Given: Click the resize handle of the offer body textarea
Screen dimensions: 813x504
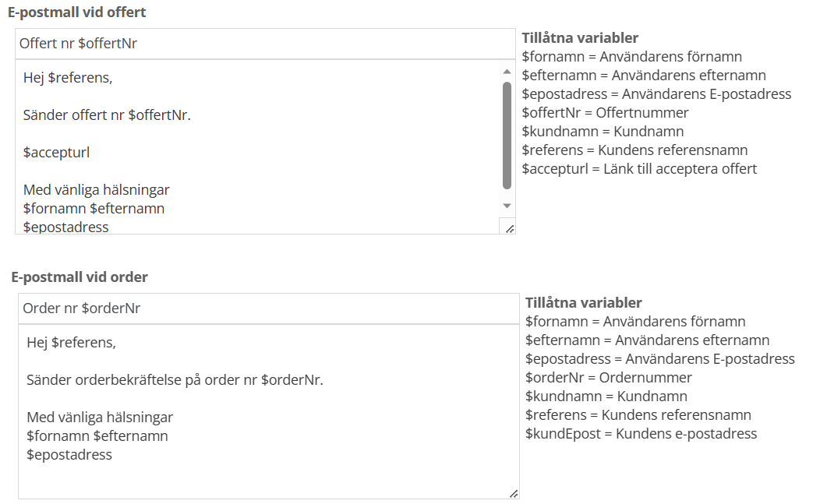Looking at the screenshot, I should pyautogui.click(x=510, y=228).
